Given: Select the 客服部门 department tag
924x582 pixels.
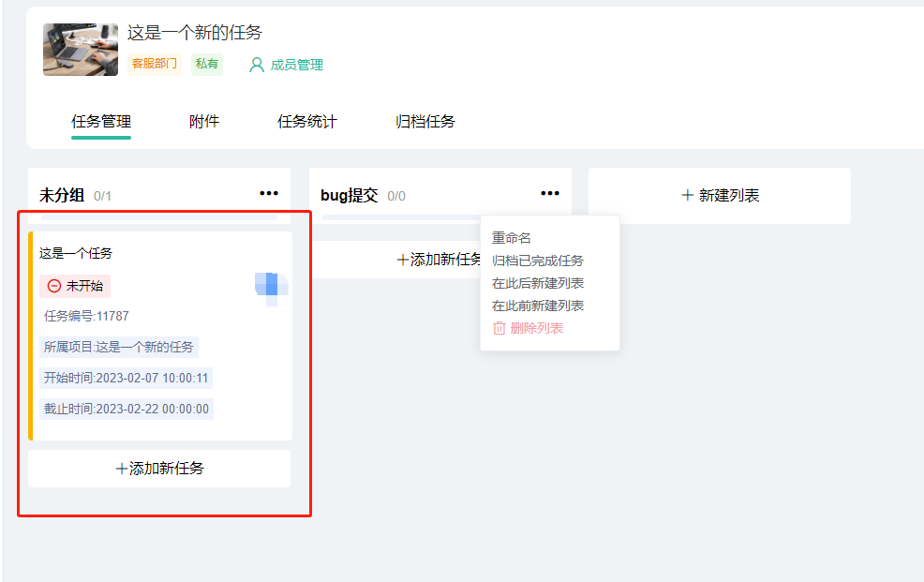Looking at the screenshot, I should coord(154,64).
